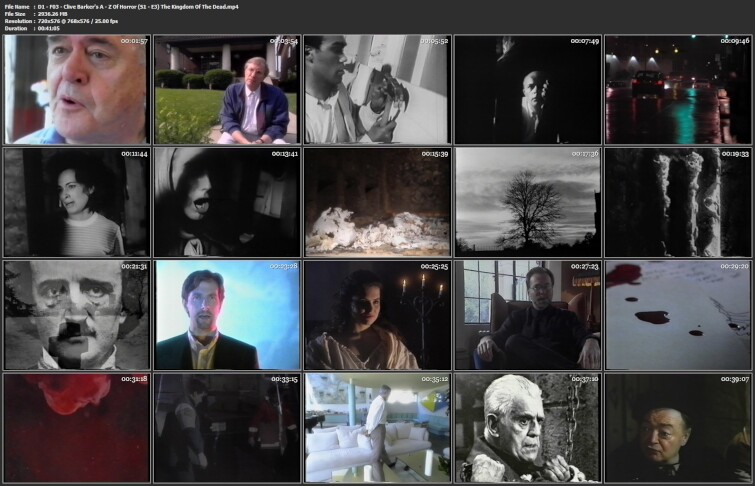Select the red-tinted thumbnail at 00:31:18
Screen dimensions: 755x486
(x=77, y=428)
